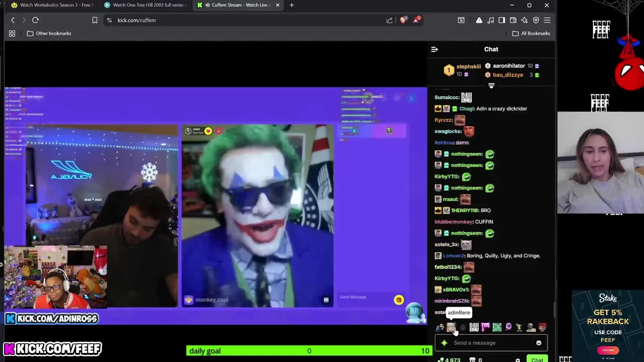Click username blubbermonkey in chat

click(x=453, y=222)
